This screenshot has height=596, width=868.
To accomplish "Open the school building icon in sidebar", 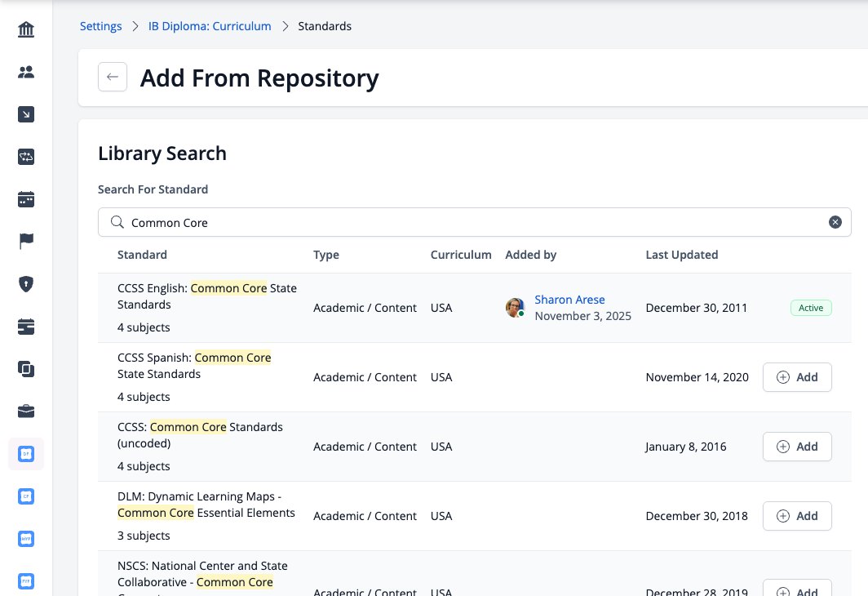I will click(26, 29).
